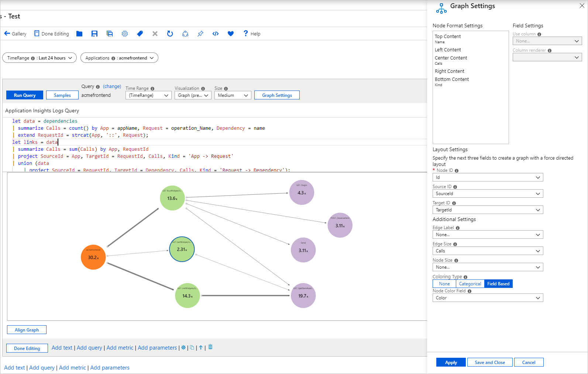The image size is (588, 374).
Task: Select Bottom Content in Node Format Settings
Action: coord(451,79)
